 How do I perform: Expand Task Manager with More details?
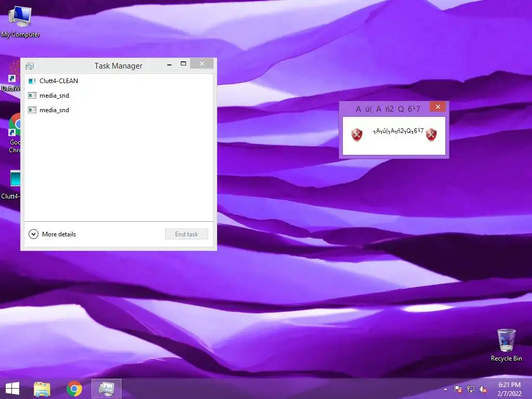(x=52, y=234)
